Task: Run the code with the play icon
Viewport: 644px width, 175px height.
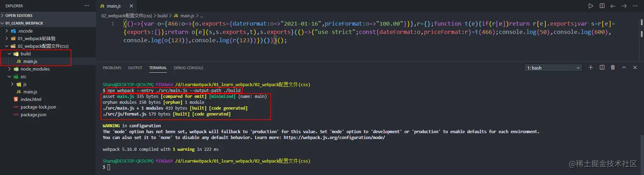Action: click(x=590, y=6)
